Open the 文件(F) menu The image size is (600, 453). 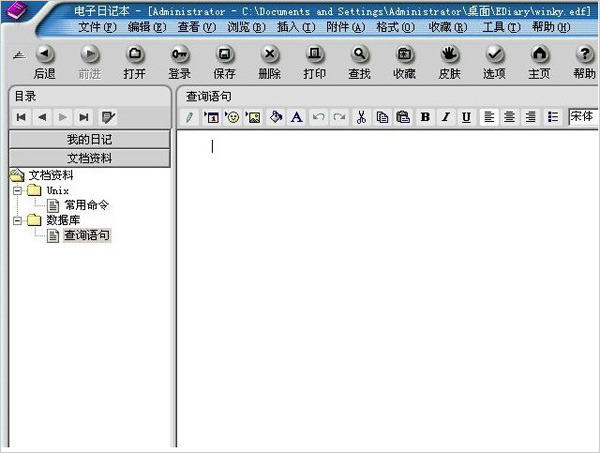[x=97, y=27]
